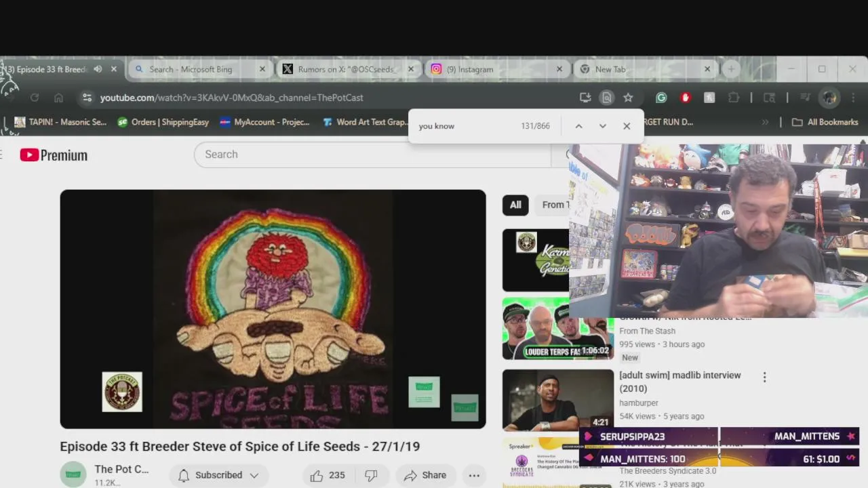Close the Microsoft Bing tab
The height and width of the screenshot is (488, 868).
pos(262,69)
